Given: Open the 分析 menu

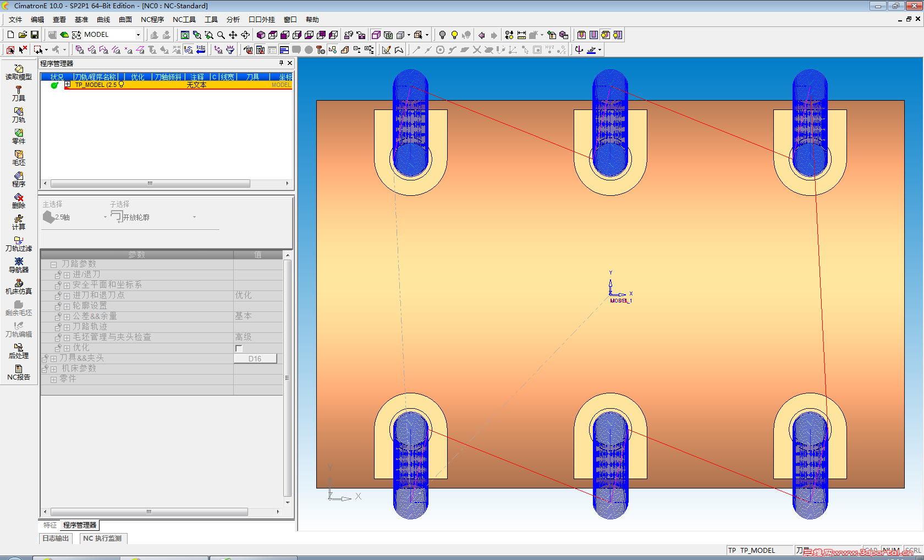Looking at the screenshot, I should [x=233, y=20].
